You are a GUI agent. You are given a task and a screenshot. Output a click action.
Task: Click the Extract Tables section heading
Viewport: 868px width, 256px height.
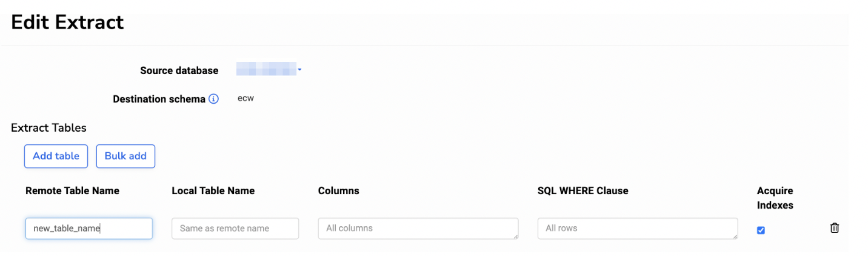click(48, 128)
